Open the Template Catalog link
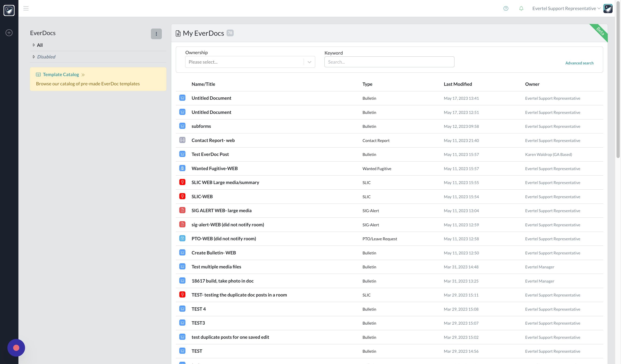Screen dimensions: 621x364 (61, 74)
